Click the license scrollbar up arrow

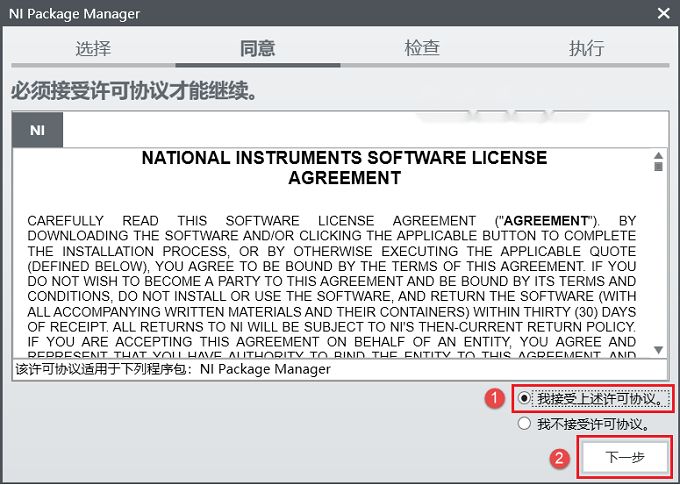[x=658, y=155]
